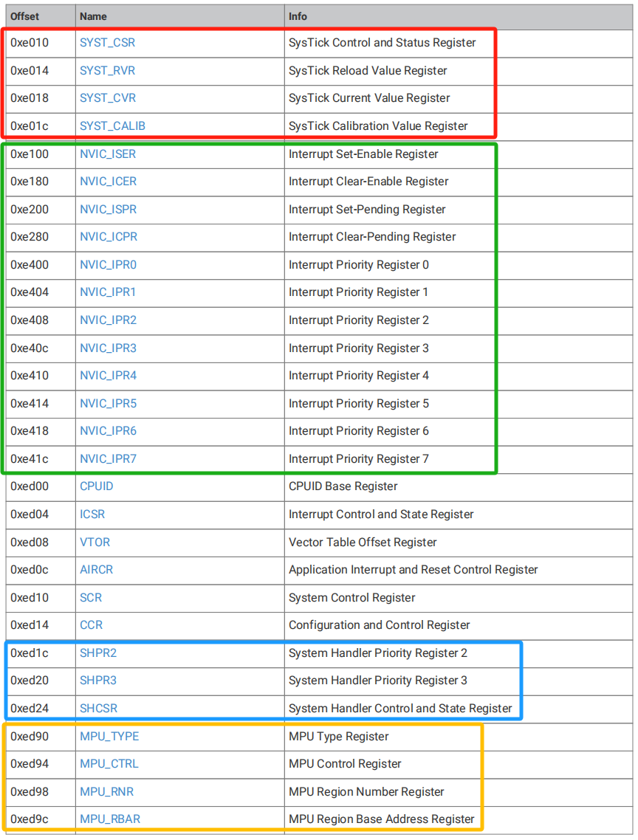This screenshot has height=840, width=638.
Task: Select offset value 0xe200
Action: point(30,210)
